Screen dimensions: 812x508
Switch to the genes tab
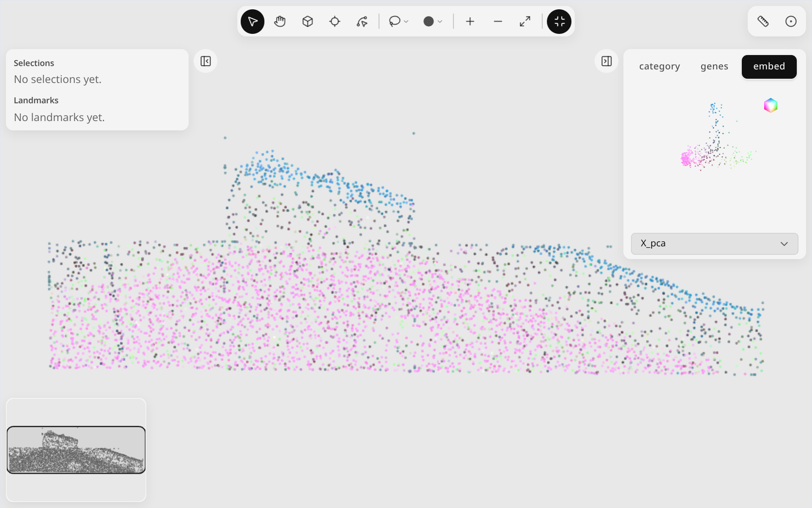714,66
